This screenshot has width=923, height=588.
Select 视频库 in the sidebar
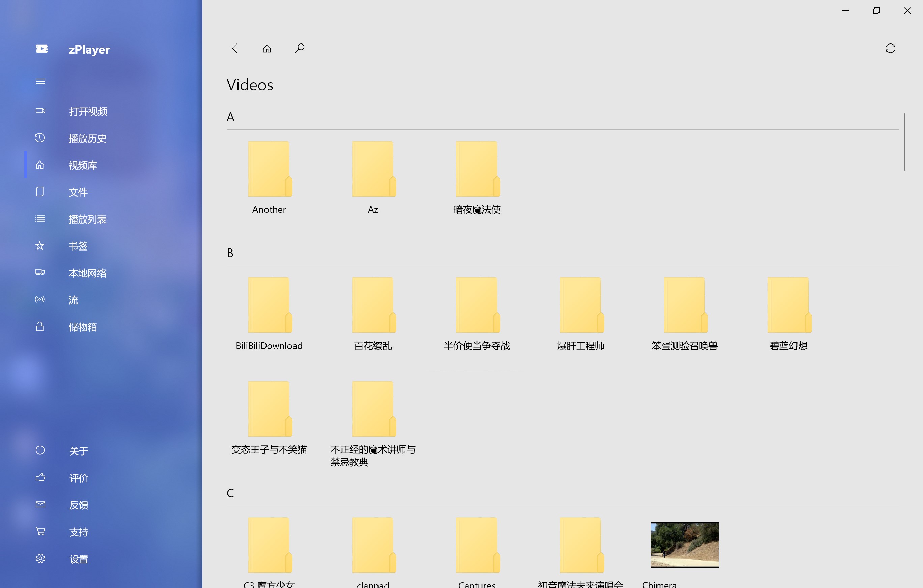point(82,165)
